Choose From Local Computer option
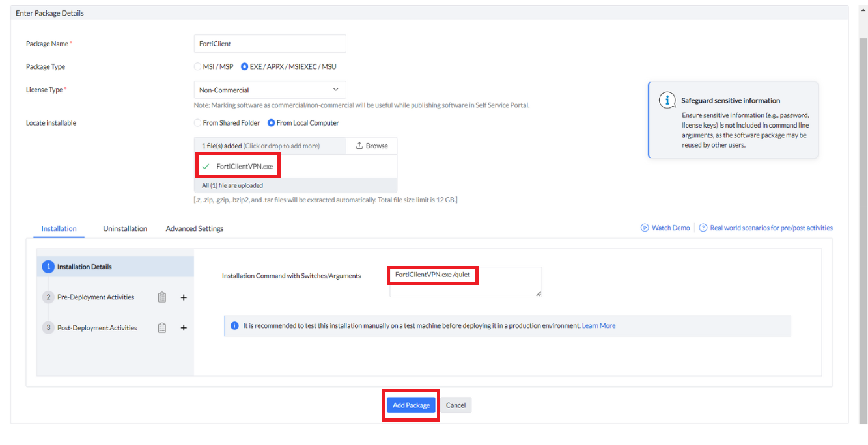Viewport: 868px width, 445px height. 271,123
